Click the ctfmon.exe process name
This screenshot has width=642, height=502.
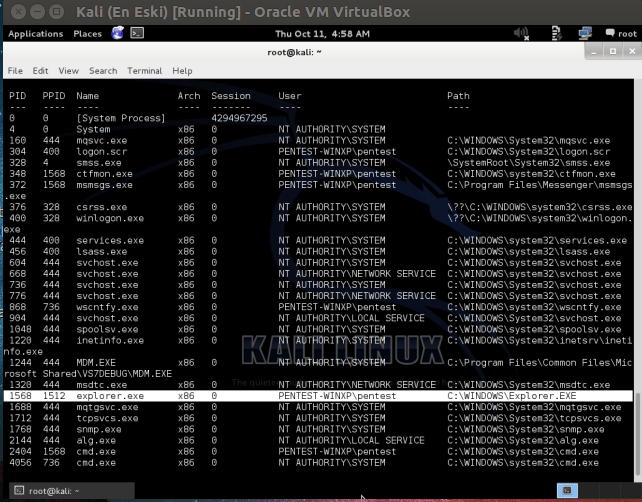click(x=104, y=174)
